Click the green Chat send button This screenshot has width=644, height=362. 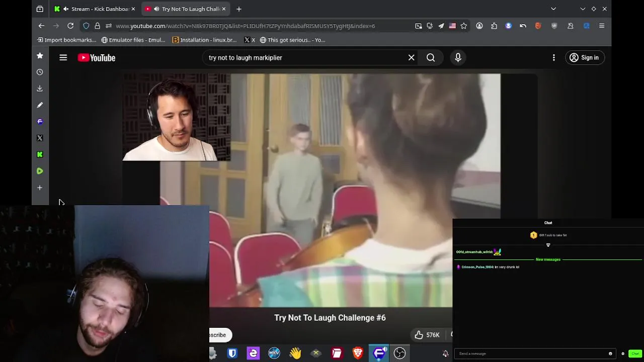(x=635, y=353)
